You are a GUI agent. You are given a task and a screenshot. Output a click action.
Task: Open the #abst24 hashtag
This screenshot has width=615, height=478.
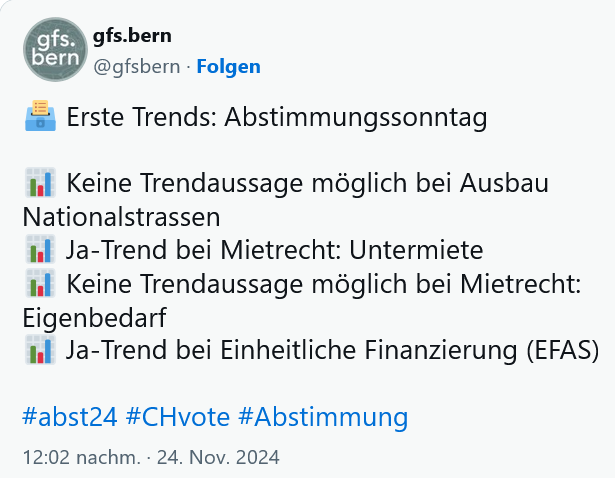(x=69, y=417)
